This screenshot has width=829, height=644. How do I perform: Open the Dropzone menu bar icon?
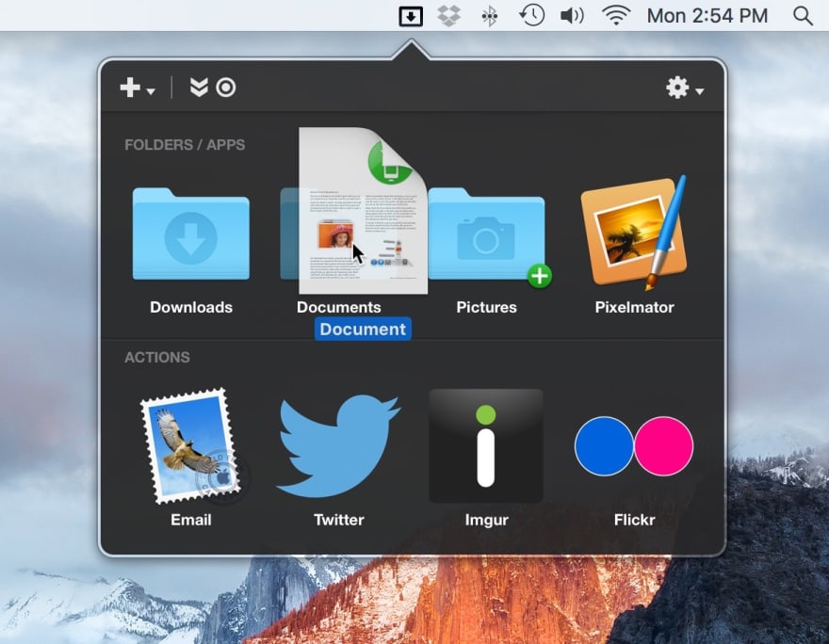pos(411,16)
